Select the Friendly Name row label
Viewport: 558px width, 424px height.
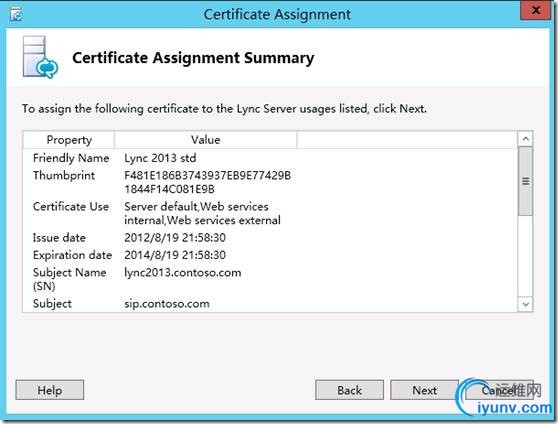tap(71, 158)
